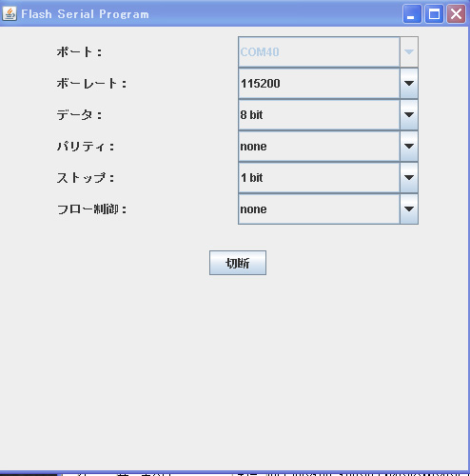Expand the data bits dropdown arrow
470x476 pixels.
point(409,115)
